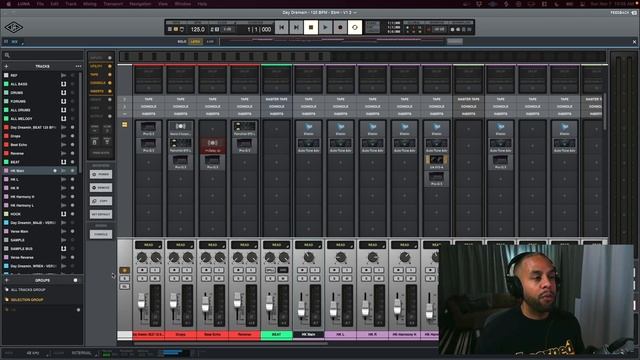Click the search magnifier icon in Tracks panel
Screen dimensions: 640x360
click(7, 55)
